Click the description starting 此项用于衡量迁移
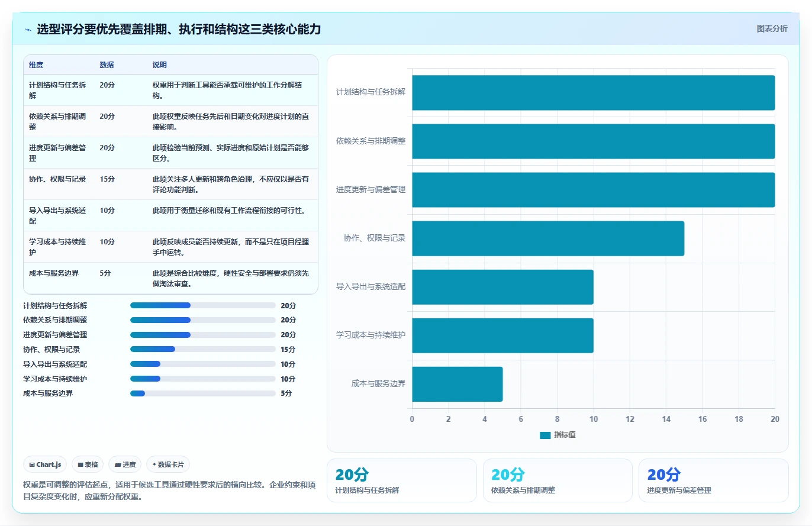The height and width of the screenshot is (526, 812). pos(231,210)
